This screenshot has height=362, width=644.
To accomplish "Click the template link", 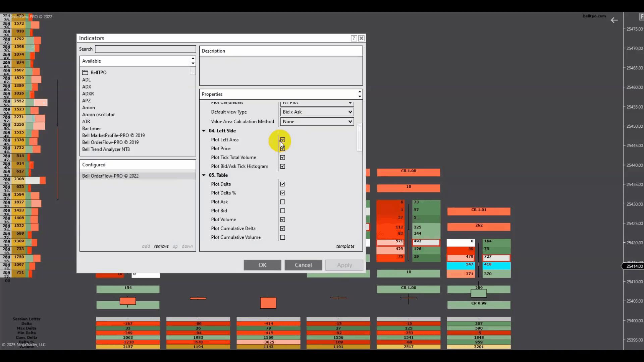I will point(345,246).
